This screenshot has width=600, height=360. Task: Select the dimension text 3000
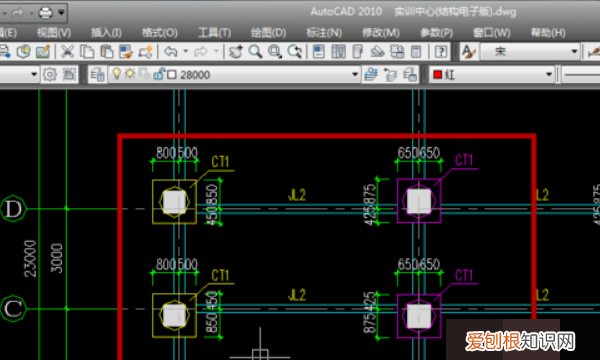57,258
